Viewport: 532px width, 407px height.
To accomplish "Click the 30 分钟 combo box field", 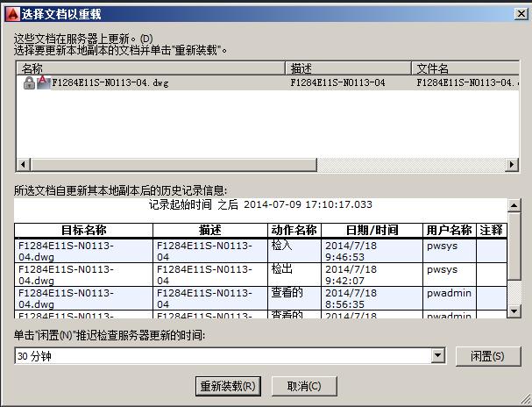I will (230, 356).
